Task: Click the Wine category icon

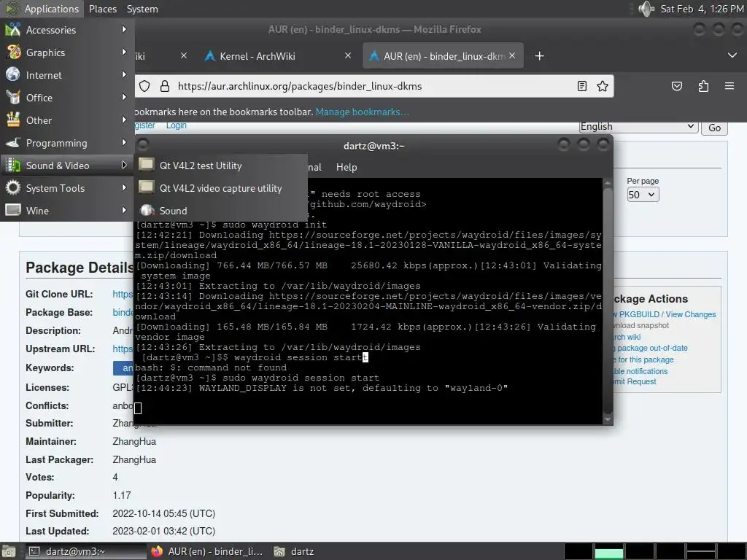Action: click(x=13, y=210)
